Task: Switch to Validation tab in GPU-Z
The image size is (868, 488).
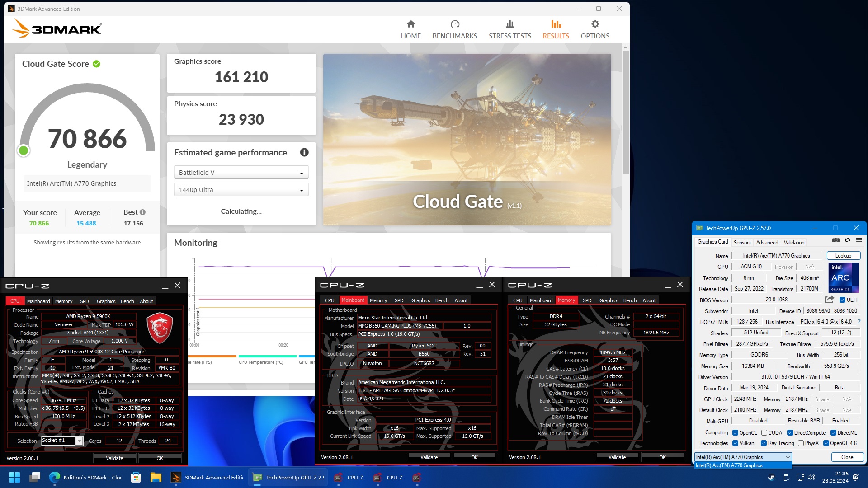Action: [x=794, y=242]
